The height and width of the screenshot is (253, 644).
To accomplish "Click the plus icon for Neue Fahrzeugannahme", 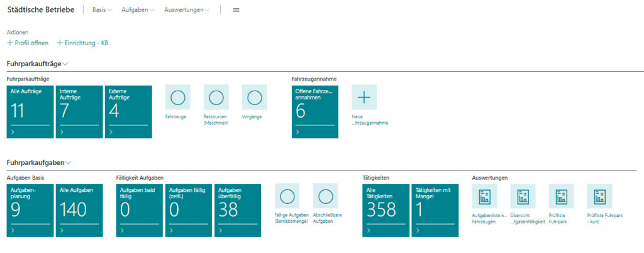I will tap(364, 98).
